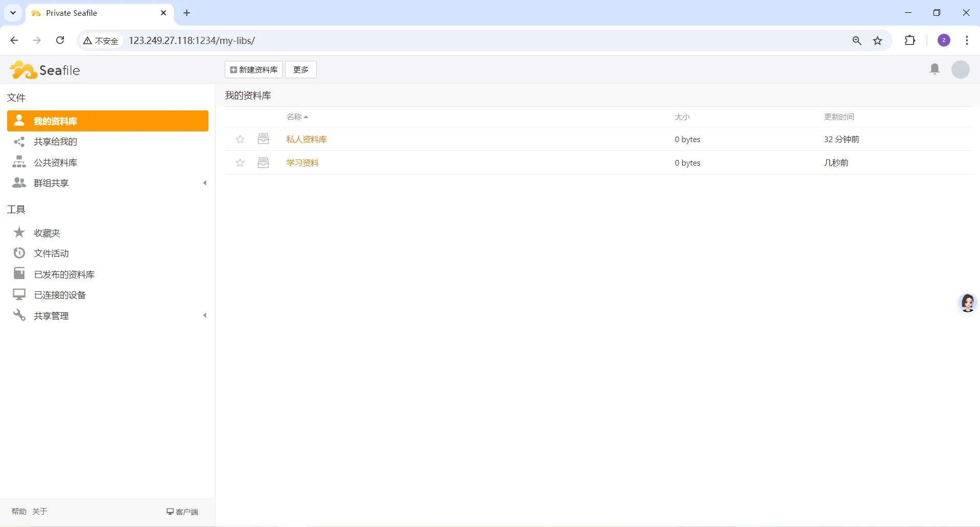
Task: Open the Chrome three-dot menu
Action: tap(967, 40)
